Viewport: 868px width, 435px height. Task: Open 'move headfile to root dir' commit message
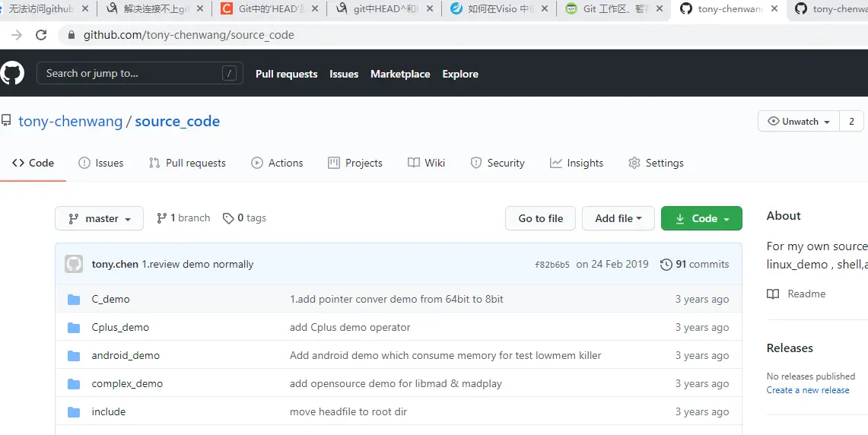pos(348,411)
